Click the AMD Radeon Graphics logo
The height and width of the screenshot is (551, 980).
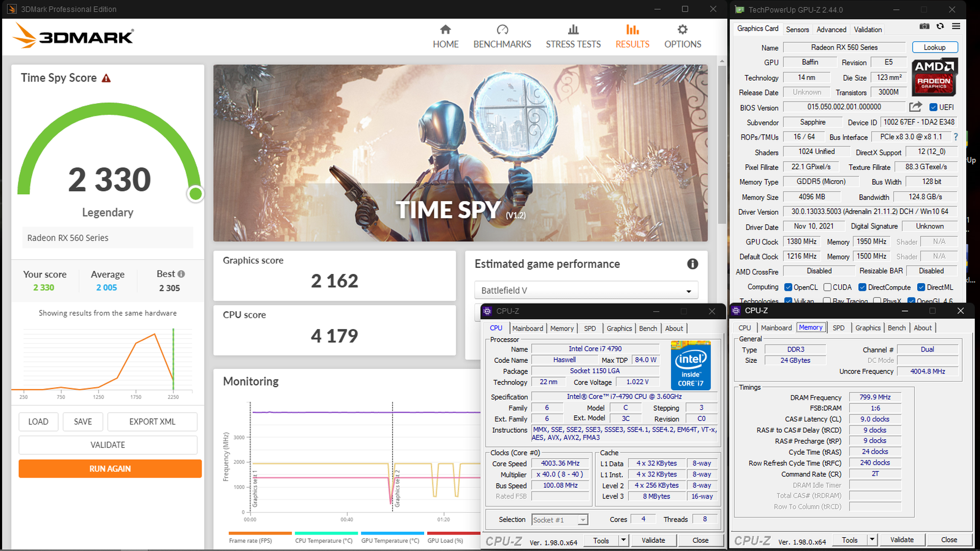(x=934, y=77)
